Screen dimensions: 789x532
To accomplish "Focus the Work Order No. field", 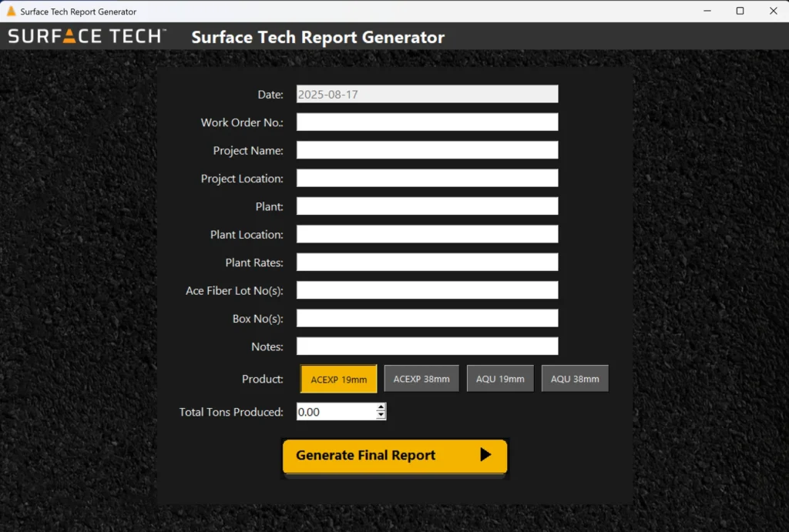I will [427, 122].
